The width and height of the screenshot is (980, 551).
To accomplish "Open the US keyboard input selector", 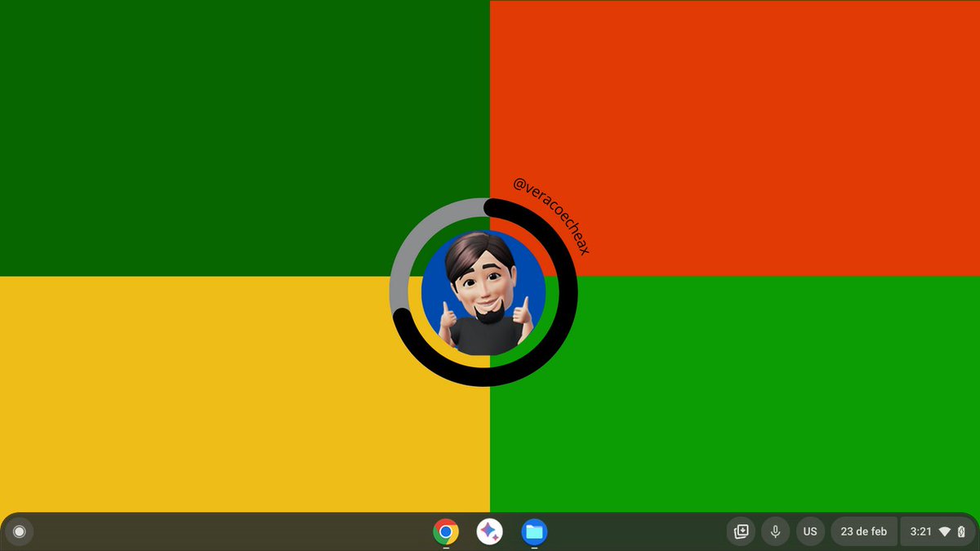I will (810, 531).
